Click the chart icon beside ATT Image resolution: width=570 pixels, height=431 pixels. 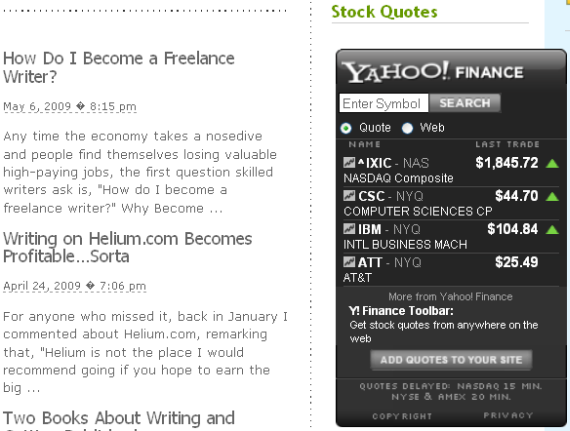(349, 262)
